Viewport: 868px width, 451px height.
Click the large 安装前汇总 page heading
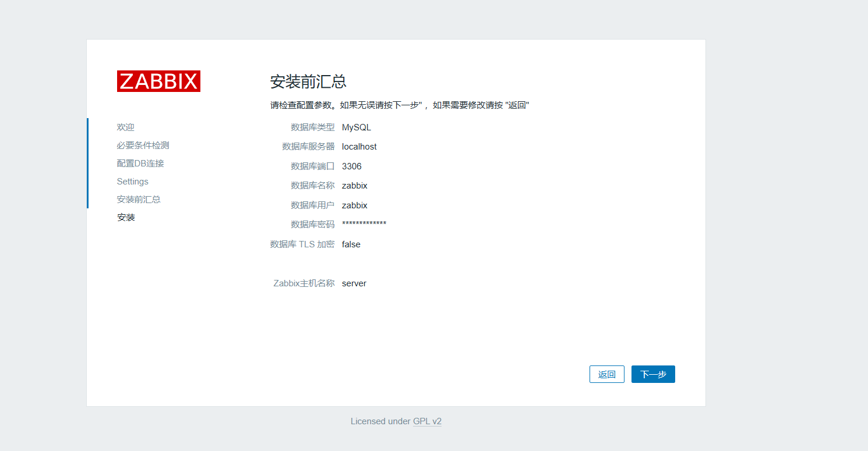pyautogui.click(x=308, y=81)
